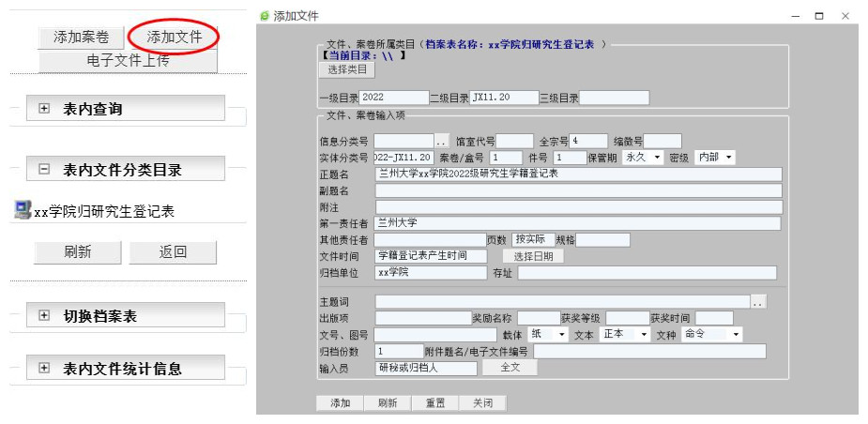Click the 页数 field showing 按实际
This screenshot has height=424, width=868.
[533, 240]
